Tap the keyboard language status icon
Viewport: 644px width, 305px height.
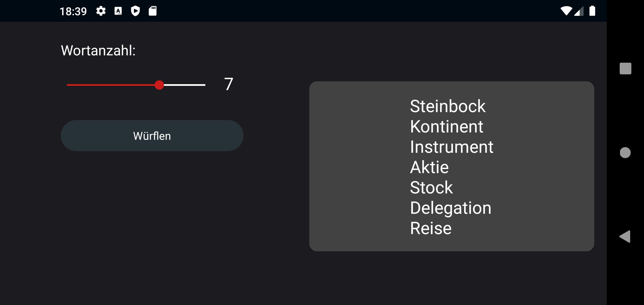[x=118, y=11]
